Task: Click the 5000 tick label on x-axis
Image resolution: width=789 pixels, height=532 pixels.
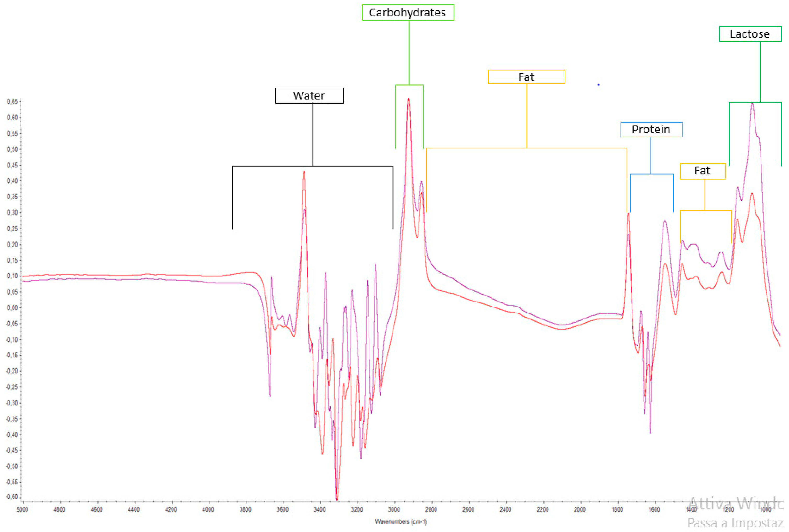Action: pyautogui.click(x=22, y=510)
